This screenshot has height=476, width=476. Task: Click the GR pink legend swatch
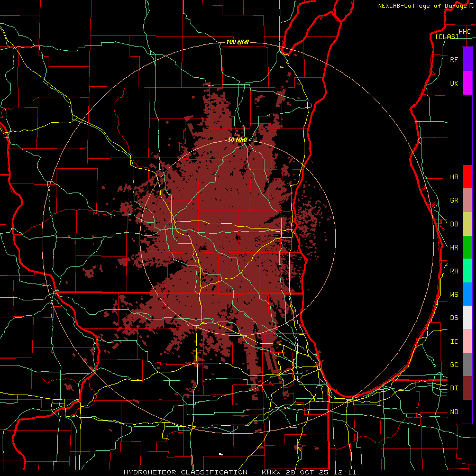pos(467,200)
